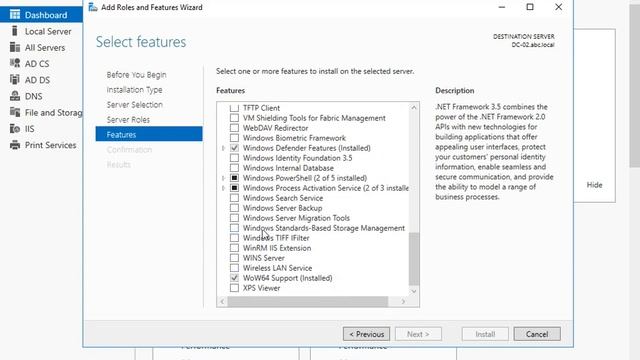Check the WebDAV Redirector feature
This screenshot has width=640, height=360.
[x=234, y=128]
